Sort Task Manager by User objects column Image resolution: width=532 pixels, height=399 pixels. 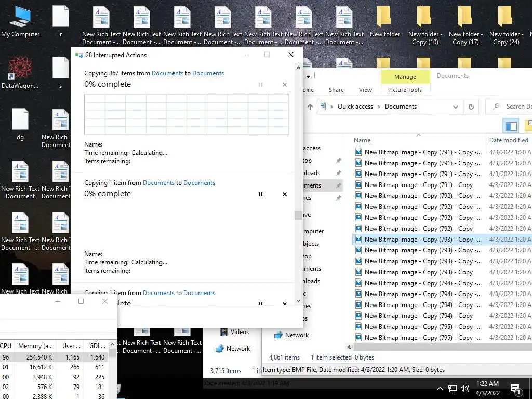point(71,346)
